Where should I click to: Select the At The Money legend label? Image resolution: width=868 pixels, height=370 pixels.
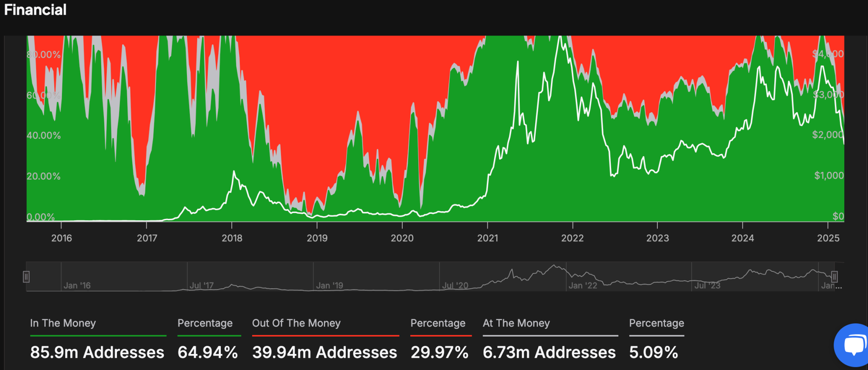(516, 323)
